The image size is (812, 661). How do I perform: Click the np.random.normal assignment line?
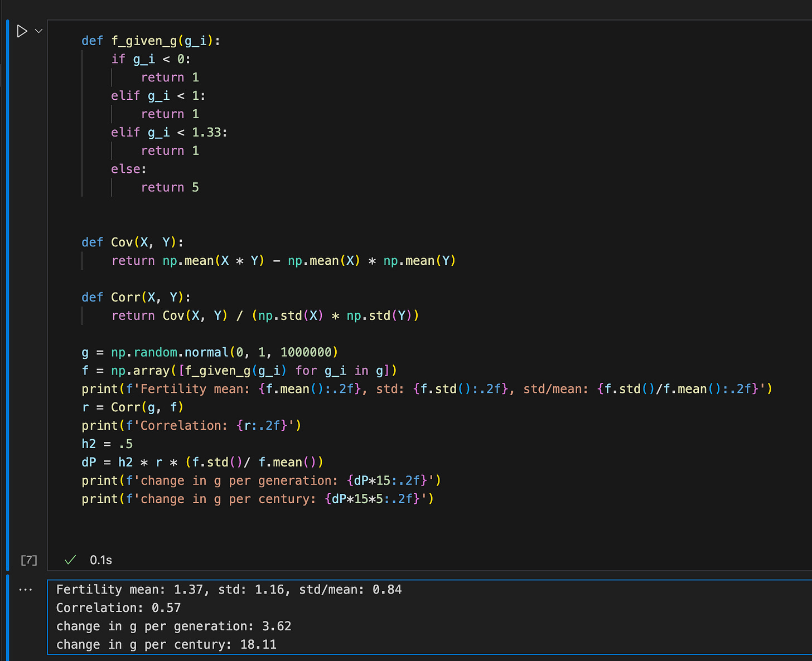pos(210,352)
